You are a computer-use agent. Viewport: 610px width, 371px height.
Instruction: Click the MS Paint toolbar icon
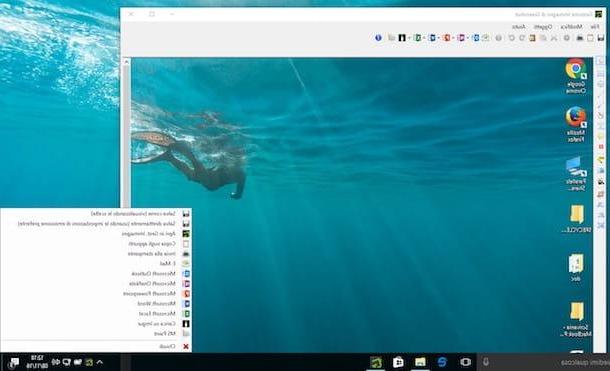tap(391, 38)
